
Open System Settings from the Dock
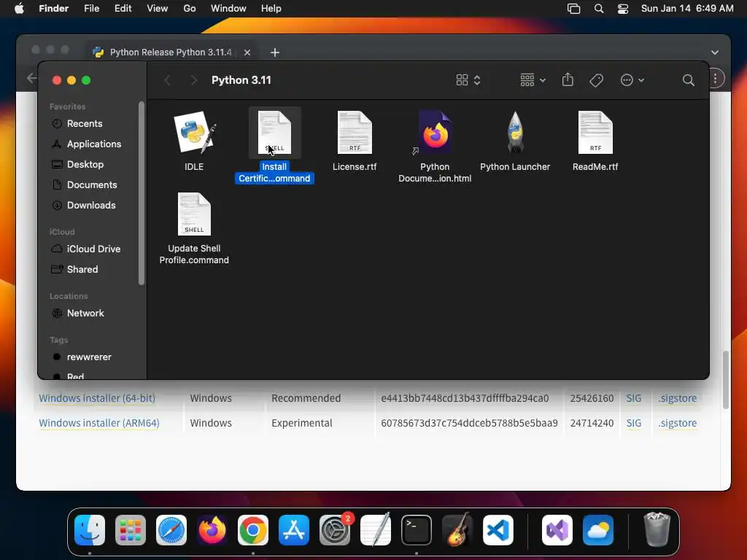335,530
